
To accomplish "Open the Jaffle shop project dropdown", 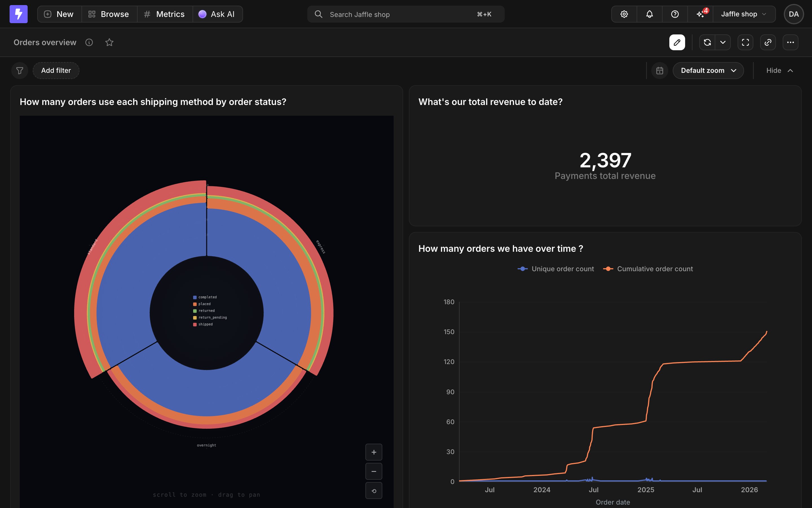I will tap(744, 14).
